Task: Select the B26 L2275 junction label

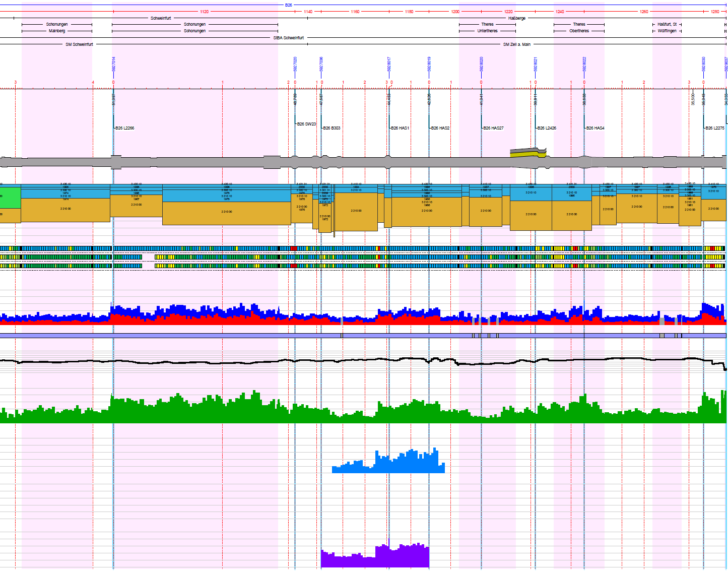Action: pyautogui.click(x=715, y=128)
